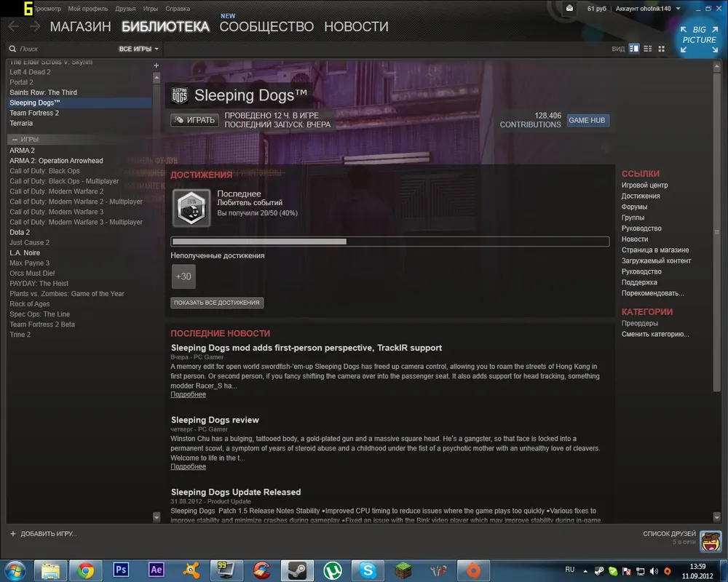Switch to detail view layout icon
This screenshot has height=582, width=728.
click(x=634, y=49)
